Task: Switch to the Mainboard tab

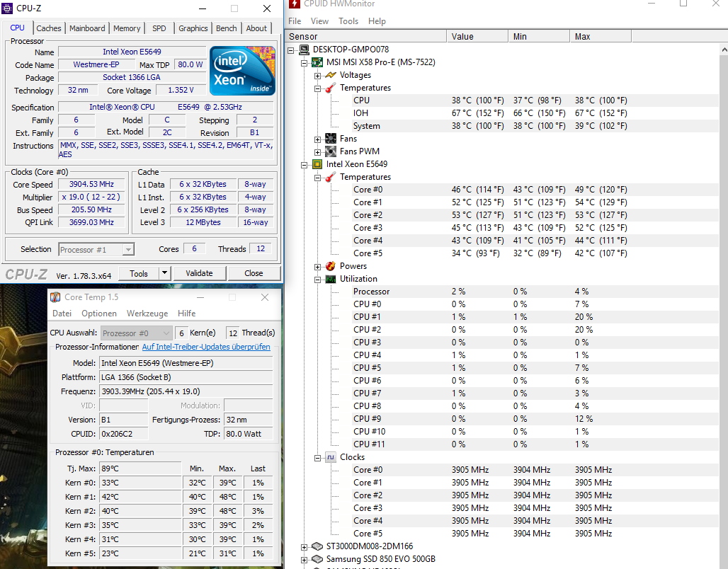Action: pos(87,28)
